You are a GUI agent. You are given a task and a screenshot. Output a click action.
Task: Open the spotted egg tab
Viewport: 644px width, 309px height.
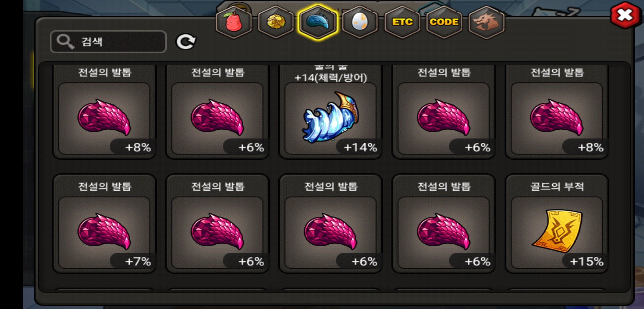coord(360,22)
